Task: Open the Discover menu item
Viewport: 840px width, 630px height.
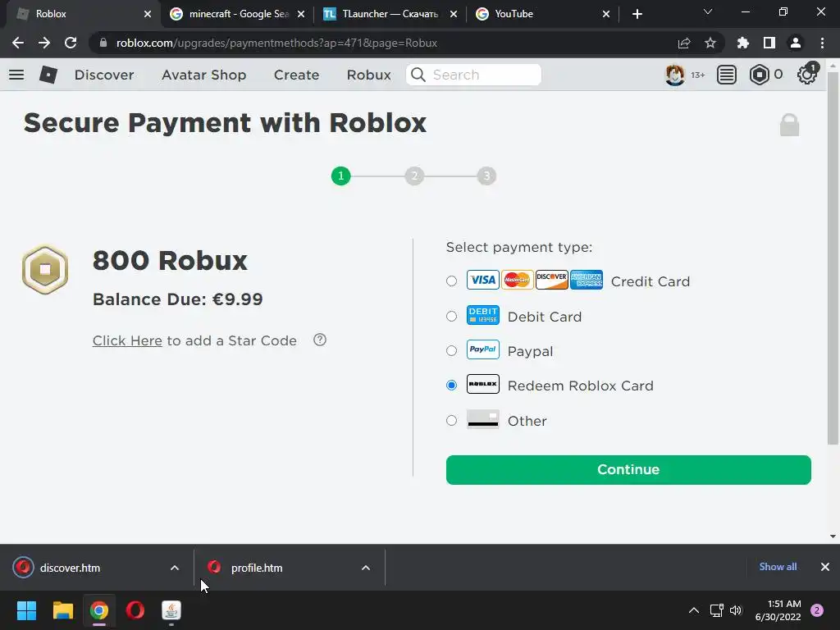Action: [104, 75]
